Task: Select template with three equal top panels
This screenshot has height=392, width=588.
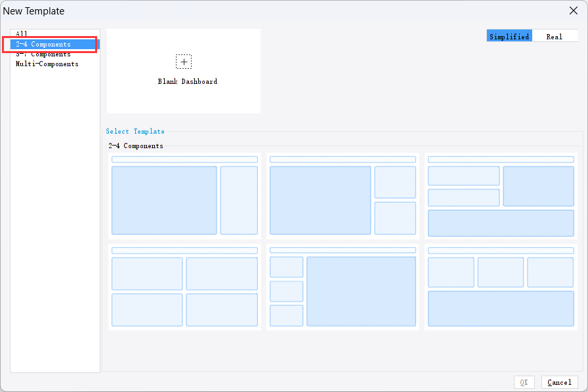Action: tap(501, 288)
